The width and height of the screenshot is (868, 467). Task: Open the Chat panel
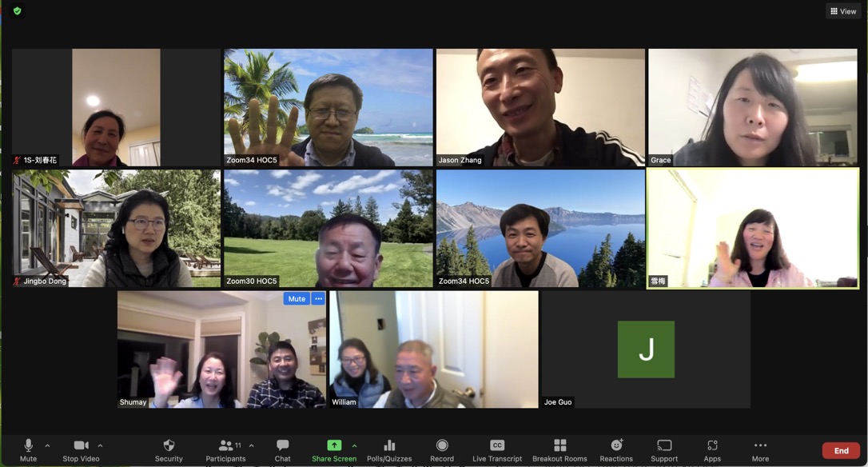[282, 446]
